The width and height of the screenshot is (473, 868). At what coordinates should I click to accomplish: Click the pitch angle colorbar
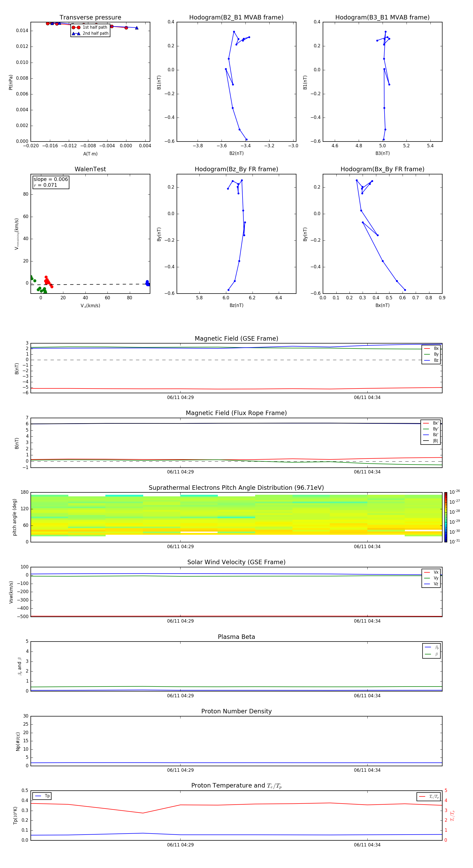pyautogui.click(x=446, y=517)
